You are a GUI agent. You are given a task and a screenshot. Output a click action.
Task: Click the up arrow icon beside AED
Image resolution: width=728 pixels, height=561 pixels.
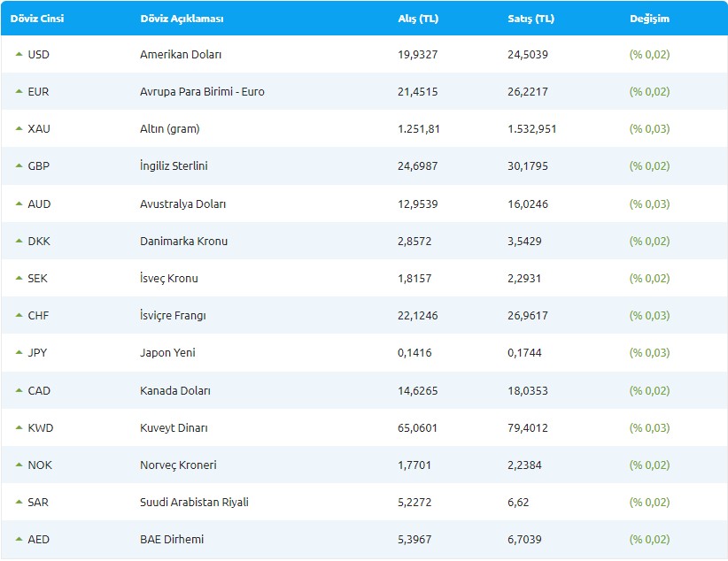click(x=19, y=539)
